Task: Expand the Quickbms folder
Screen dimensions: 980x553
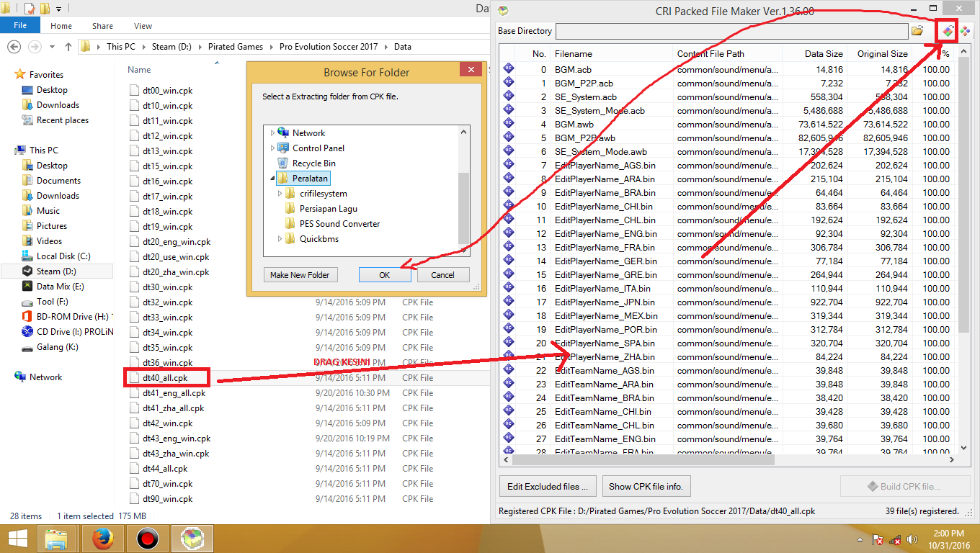Action: pos(280,239)
